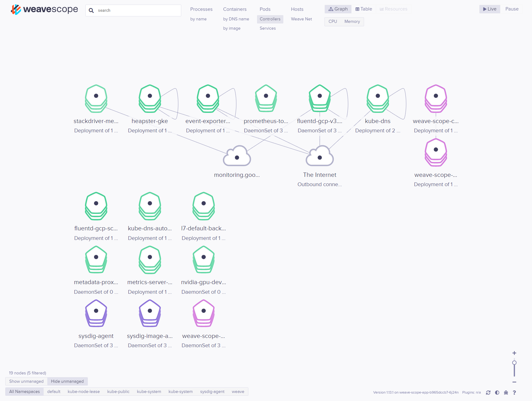
Task: Click the '19 nodes (5 filtered)' text
Action: coord(28,373)
